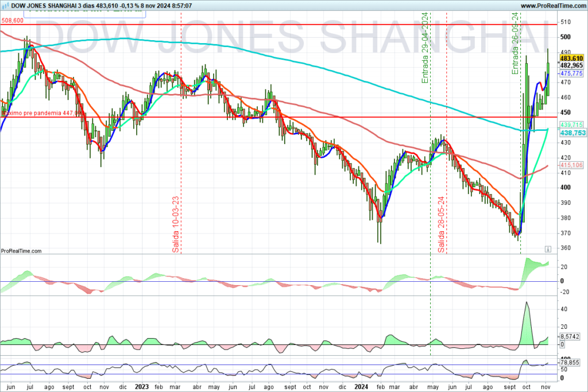Click the 380 price axis label
The height and width of the screenshot is (392, 588).
coord(566,218)
